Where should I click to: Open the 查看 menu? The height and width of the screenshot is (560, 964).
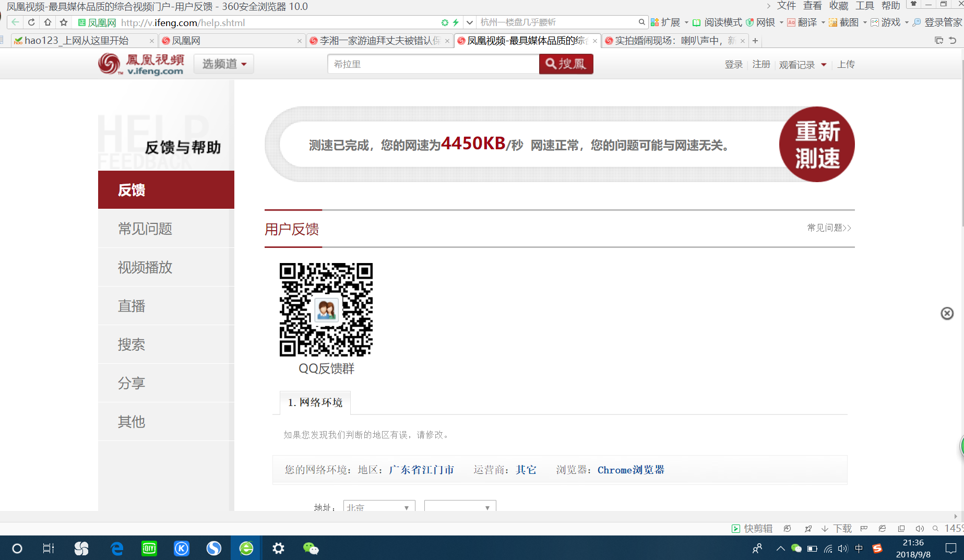point(812,6)
